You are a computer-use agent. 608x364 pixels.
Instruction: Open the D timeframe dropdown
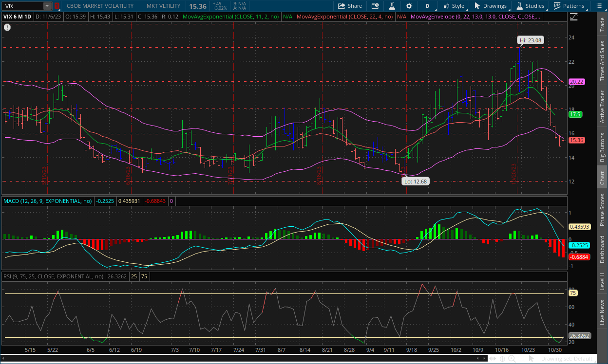tap(427, 6)
